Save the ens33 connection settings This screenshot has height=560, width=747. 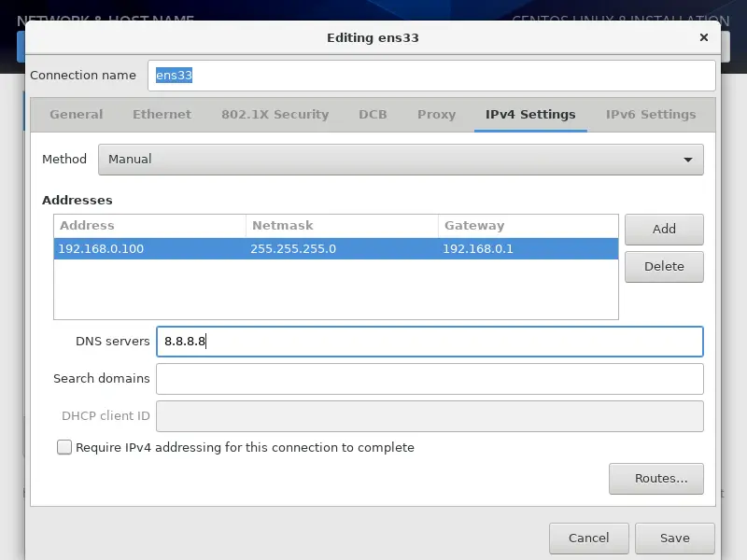tap(674, 539)
